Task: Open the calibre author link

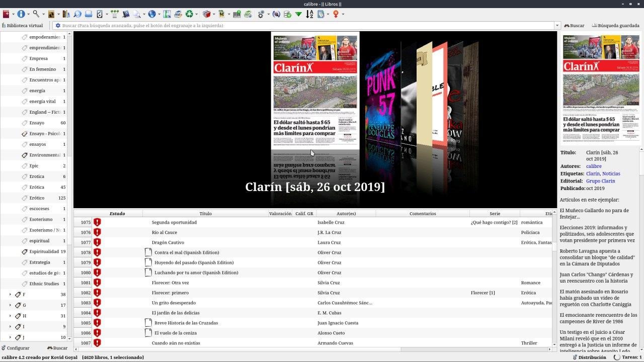Action: pyautogui.click(x=594, y=166)
